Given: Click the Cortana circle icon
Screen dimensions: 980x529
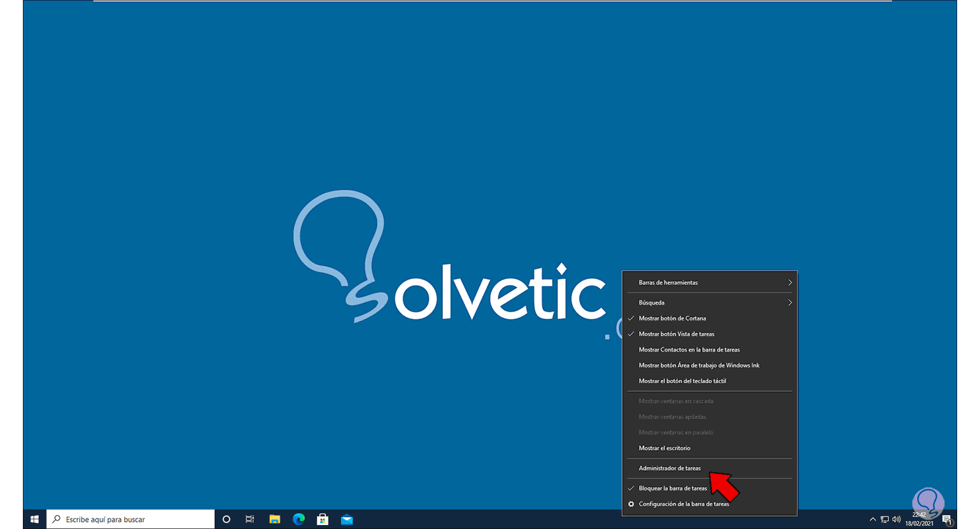Looking at the screenshot, I should (x=226, y=519).
